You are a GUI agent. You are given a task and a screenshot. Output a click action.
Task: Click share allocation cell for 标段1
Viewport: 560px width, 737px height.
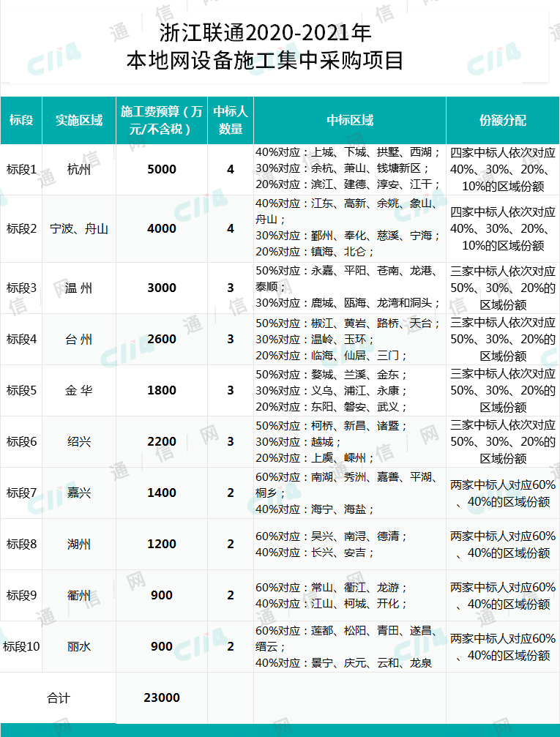[x=503, y=169]
